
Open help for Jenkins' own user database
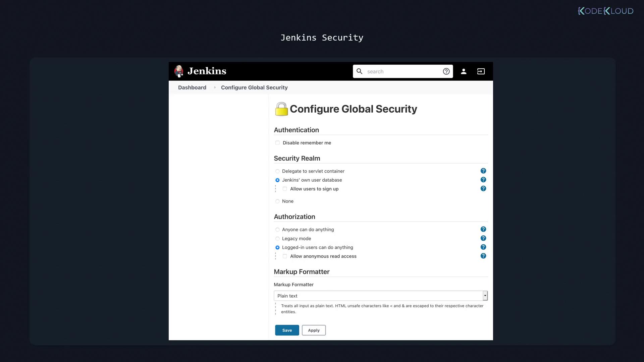click(483, 180)
